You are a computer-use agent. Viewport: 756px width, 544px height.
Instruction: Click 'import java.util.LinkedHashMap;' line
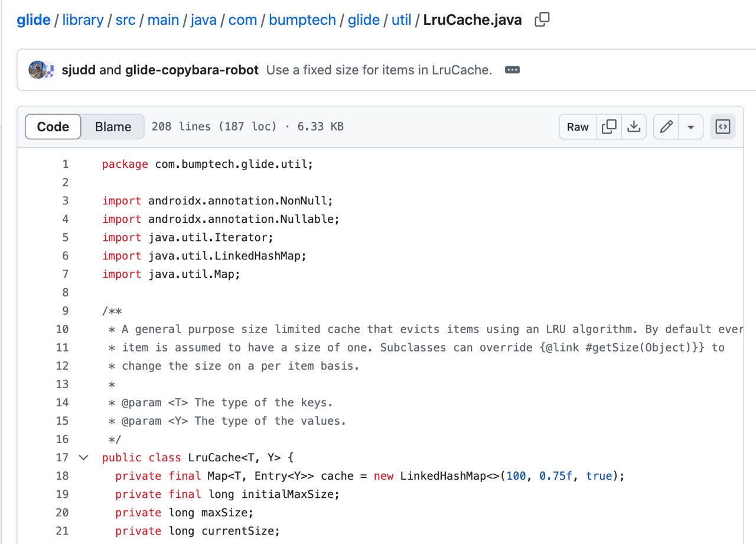204,256
